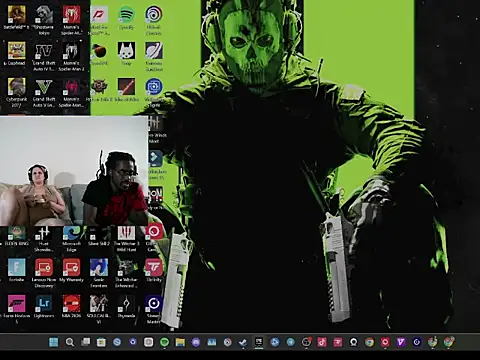Click the webcam overlay video feed
Viewport: 480px width, 360px height.
click(74, 171)
